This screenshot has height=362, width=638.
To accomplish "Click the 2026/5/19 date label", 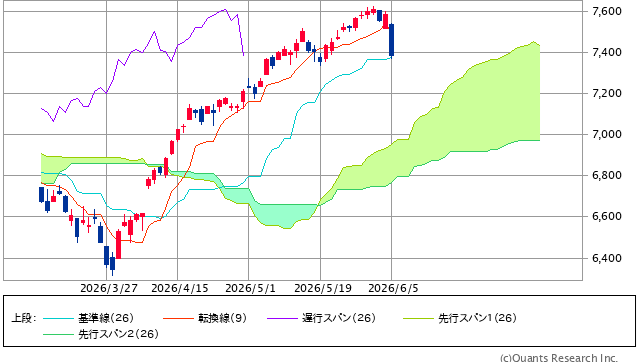I will click(323, 288).
